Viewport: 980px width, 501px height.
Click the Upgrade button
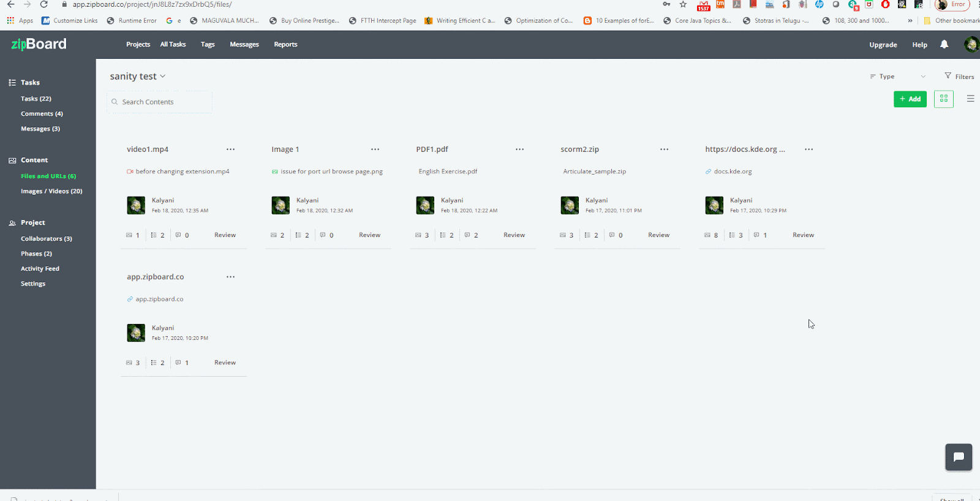(x=883, y=45)
